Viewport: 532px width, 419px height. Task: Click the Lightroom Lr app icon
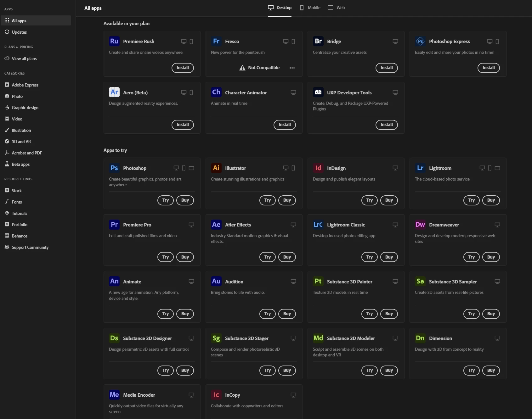420,168
